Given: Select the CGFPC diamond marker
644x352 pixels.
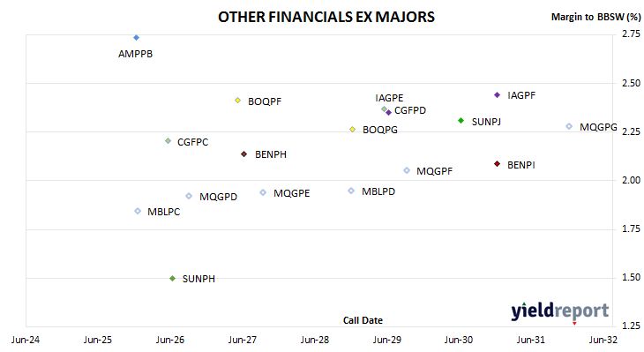Looking at the screenshot, I should click(x=168, y=141).
